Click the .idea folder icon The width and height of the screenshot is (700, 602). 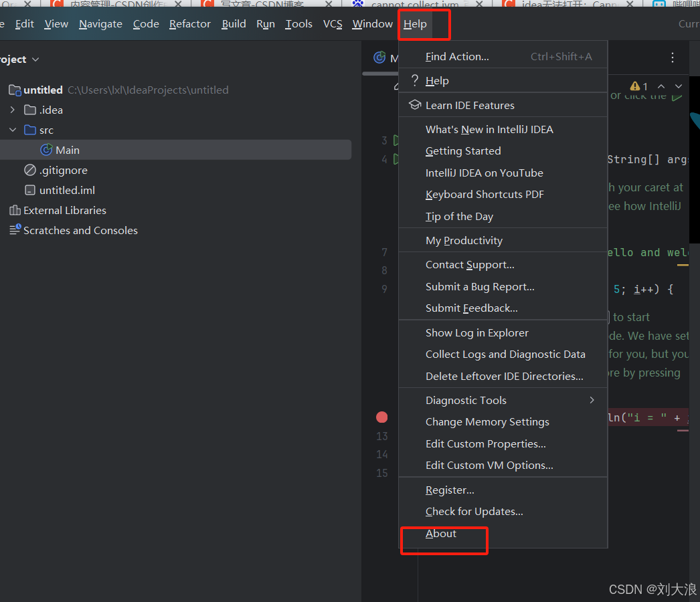(x=30, y=110)
